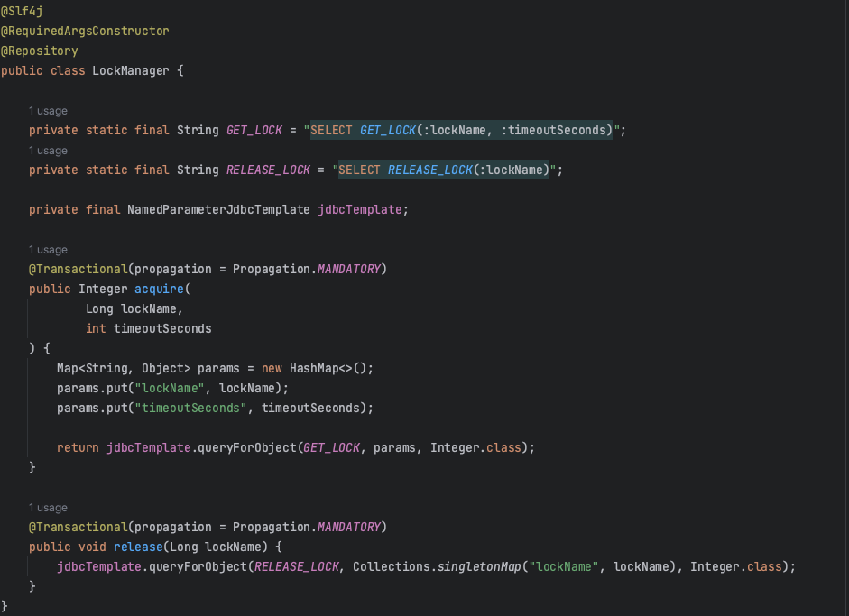Viewport: 849px width, 616px height.
Task: Click the @RequiredArgsConstructor annotation
Action: coord(85,31)
